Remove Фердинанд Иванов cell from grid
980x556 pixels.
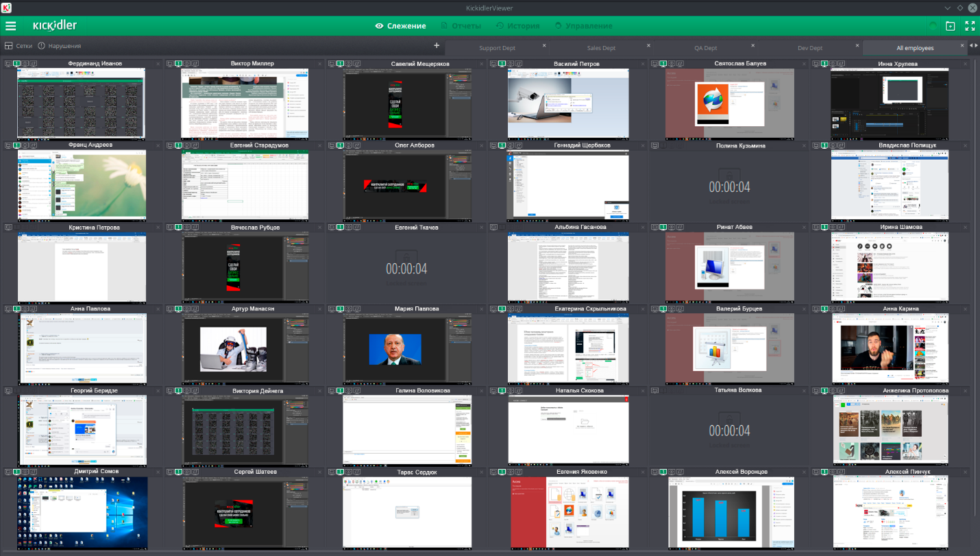tap(157, 64)
